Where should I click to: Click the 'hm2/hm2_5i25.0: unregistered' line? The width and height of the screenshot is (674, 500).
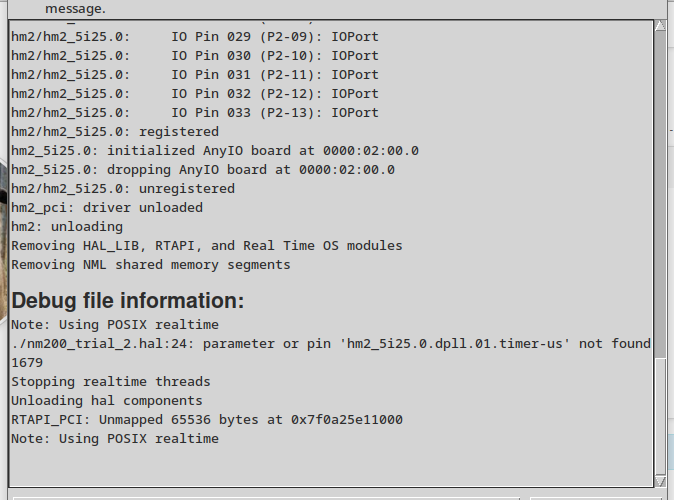point(123,189)
